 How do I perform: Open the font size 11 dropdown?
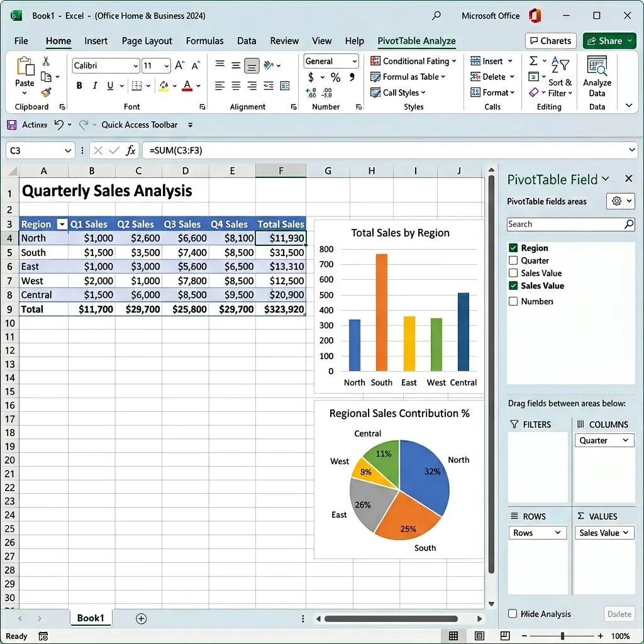[166, 65]
